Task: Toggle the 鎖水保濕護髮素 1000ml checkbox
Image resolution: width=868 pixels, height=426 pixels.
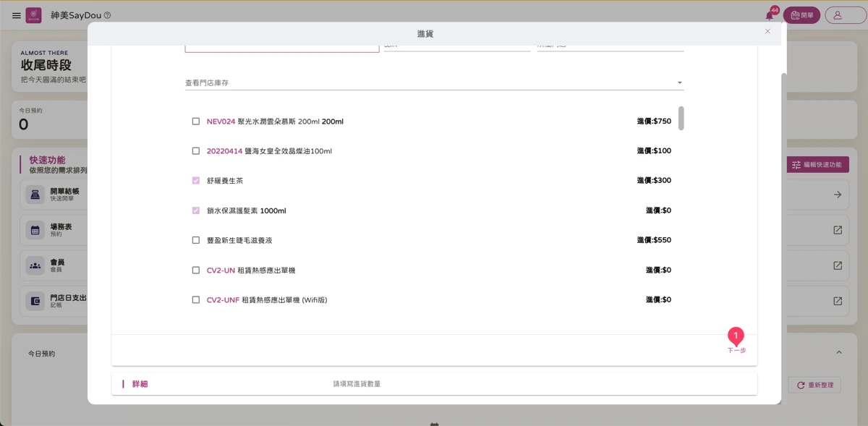Action: (195, 210)
